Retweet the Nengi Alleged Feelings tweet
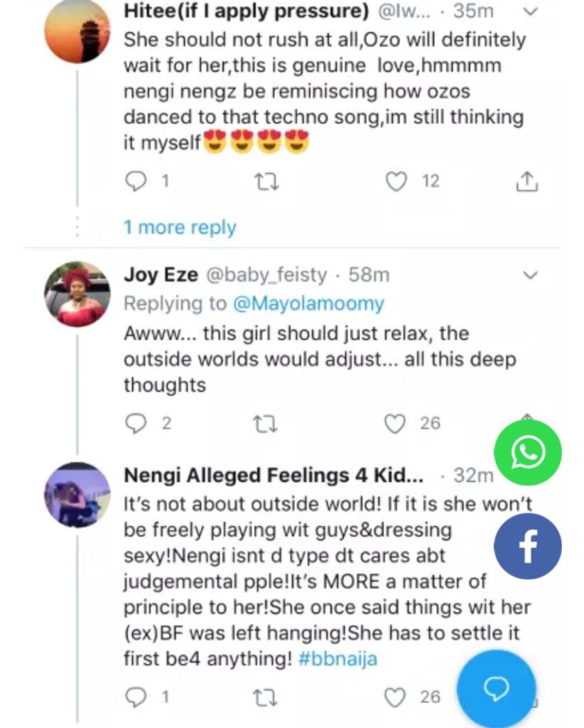This screenshot has height=728, width=584. pos(266,697)
